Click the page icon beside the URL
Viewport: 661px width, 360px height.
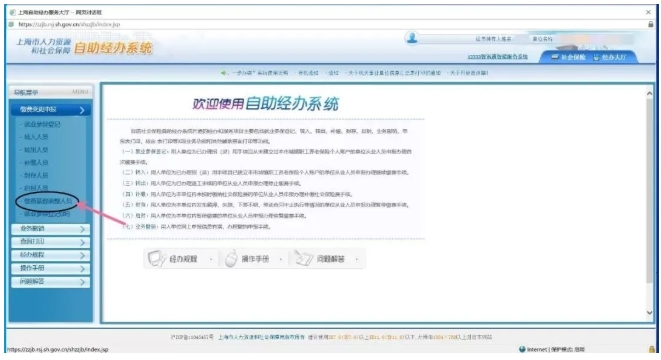coord(11,24)
